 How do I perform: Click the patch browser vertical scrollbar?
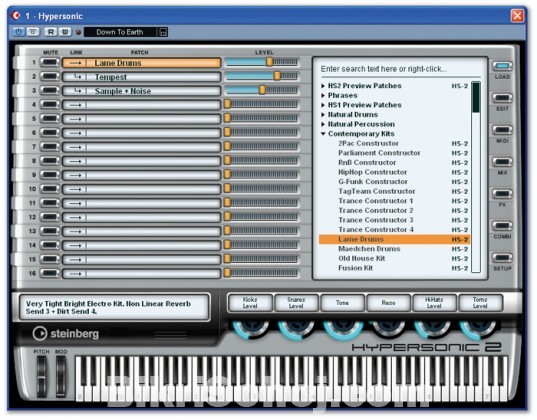click(x=476, y=177)
